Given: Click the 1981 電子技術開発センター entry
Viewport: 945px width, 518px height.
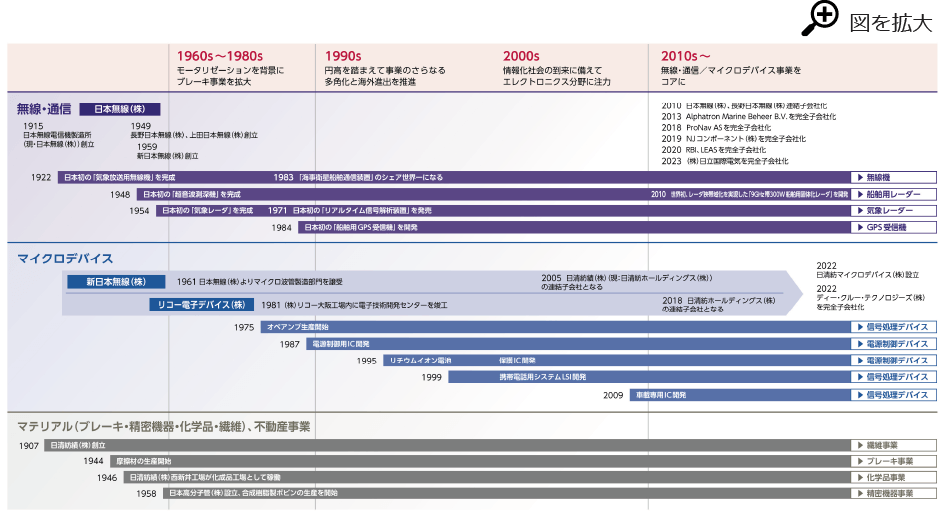Looking at the screenshot, I should pyautogui.click(x=354, y=305).
